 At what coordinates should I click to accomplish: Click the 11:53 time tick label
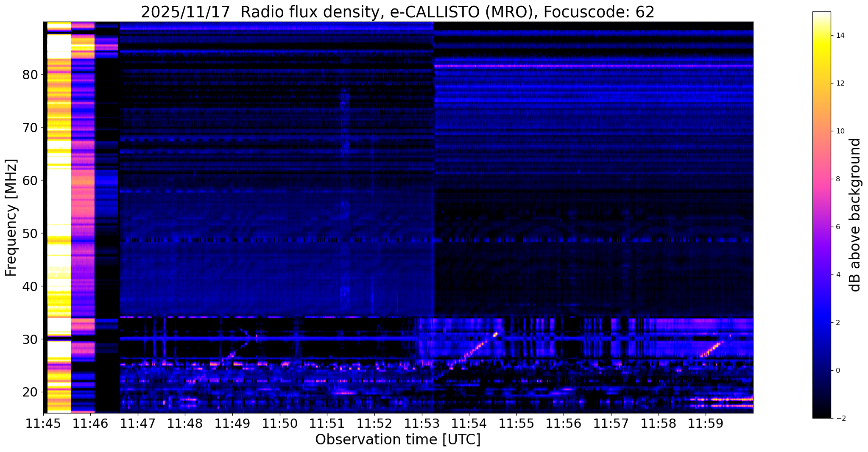[x=421, y=424]
